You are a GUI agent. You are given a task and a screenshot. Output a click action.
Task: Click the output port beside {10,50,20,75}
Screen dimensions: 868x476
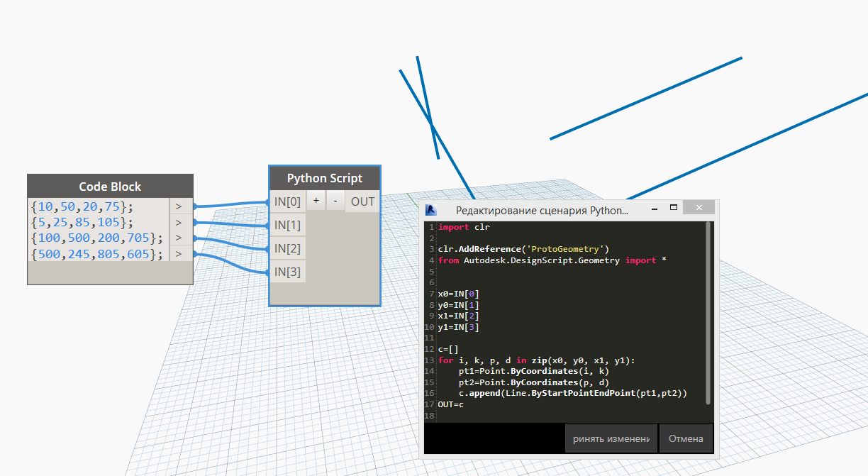[x=179, y=206]
